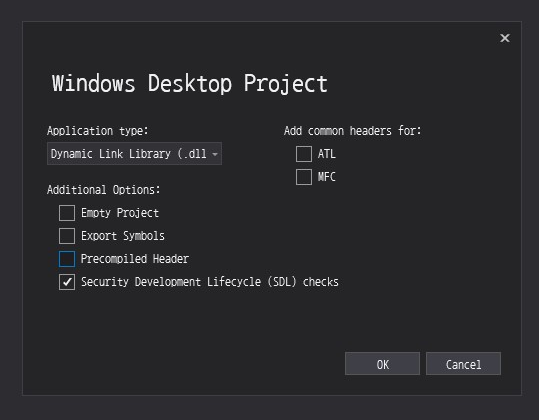Screen dimensions: 539x420
Task: Confirm with the OK button
Action: [382, 364]
